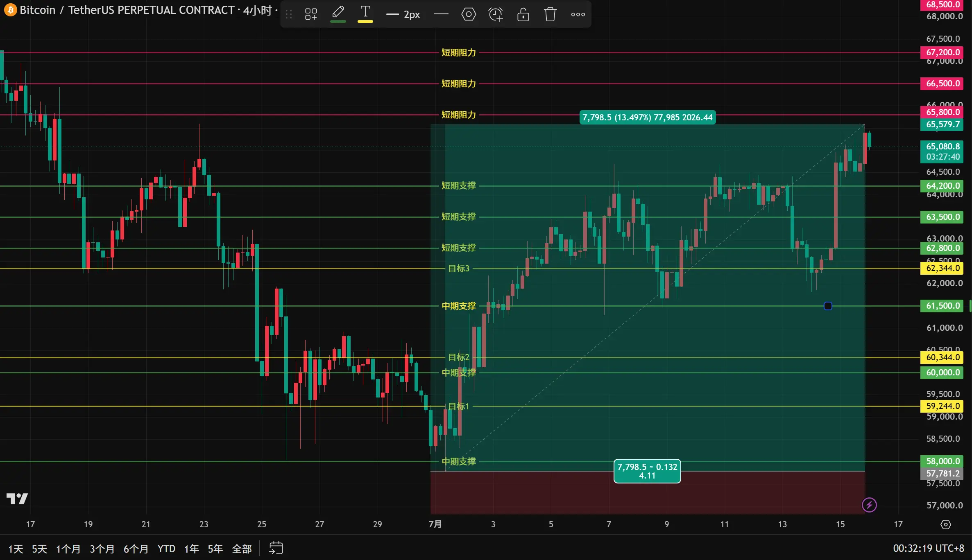Viewport: 972px width, 560px height.
Task: Open more options three-dot menu
Action: (x=578, y=15)
